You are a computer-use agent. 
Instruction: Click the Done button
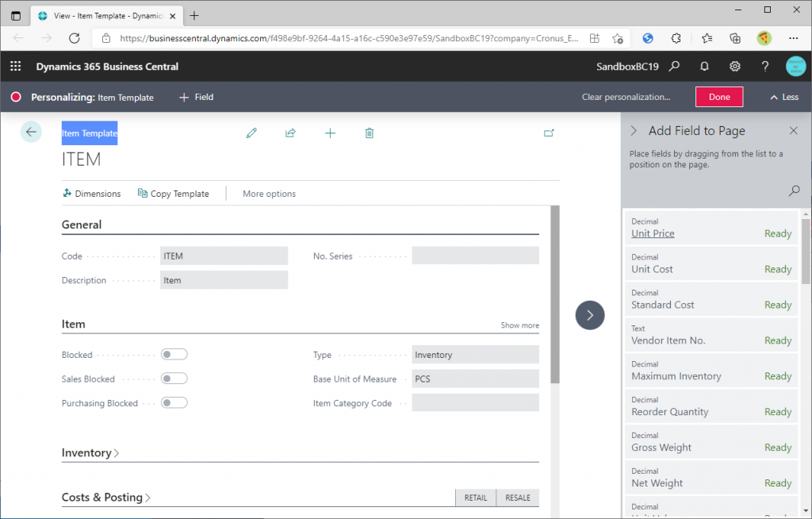point(719,97)
